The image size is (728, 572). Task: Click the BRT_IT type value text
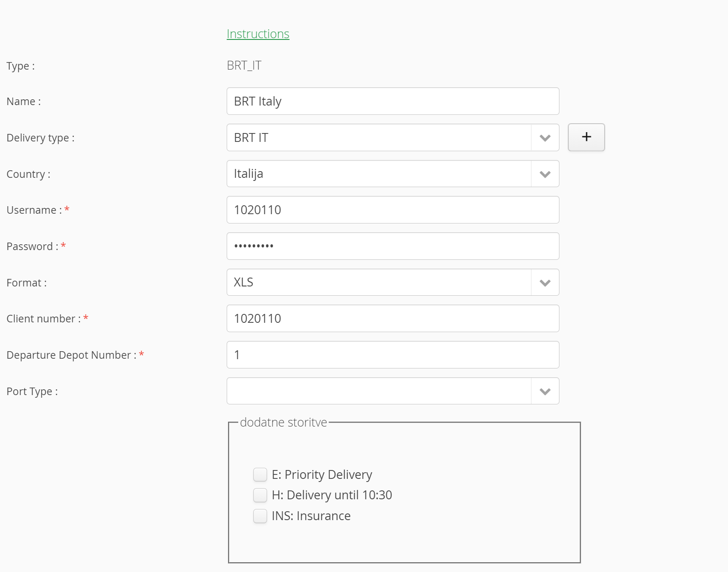click(244, 66)
